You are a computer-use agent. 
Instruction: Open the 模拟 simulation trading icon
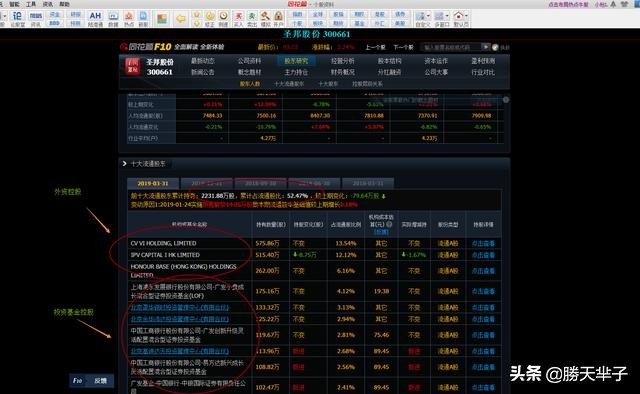tap(266, 18)
